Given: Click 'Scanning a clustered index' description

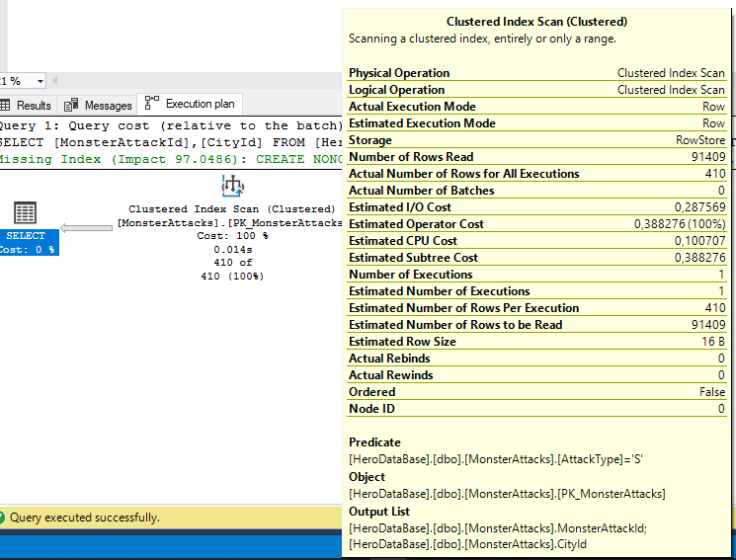Looking at the screenshot, I should pos(482,39).
